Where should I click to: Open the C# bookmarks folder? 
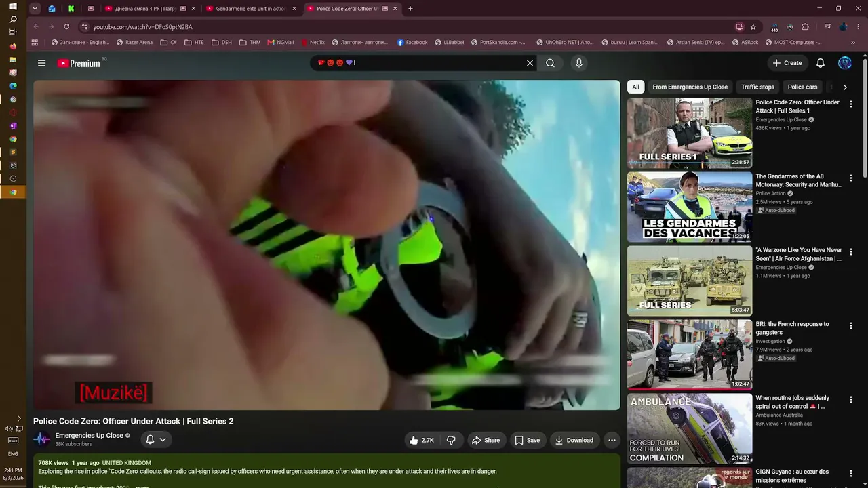[x=168, y=42]
